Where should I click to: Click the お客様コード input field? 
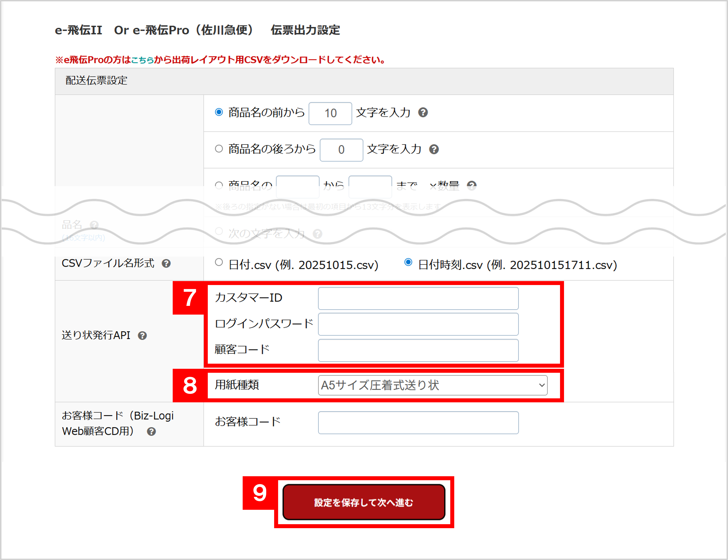[x=418, y=423]
